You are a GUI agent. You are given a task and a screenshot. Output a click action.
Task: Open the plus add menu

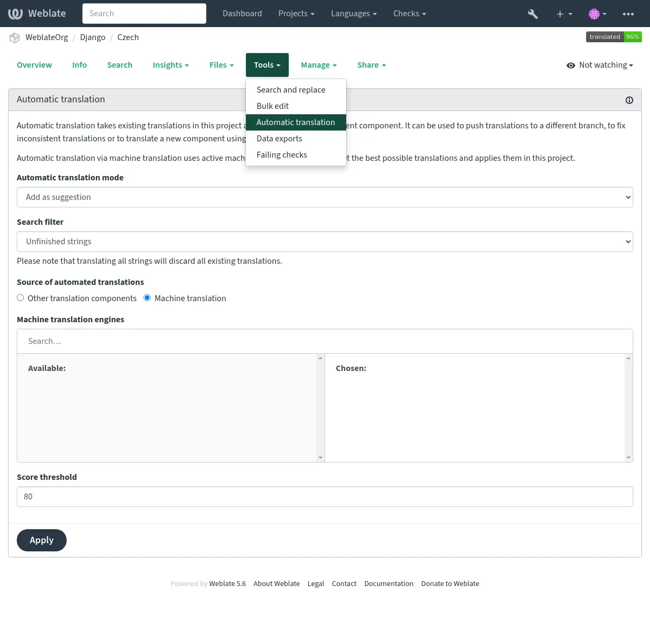564,14
